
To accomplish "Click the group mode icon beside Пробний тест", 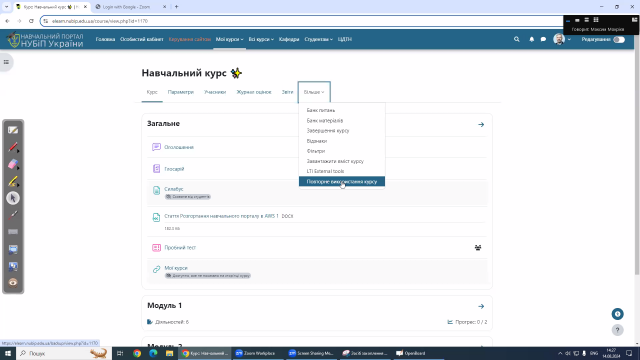I will point(478,247).
